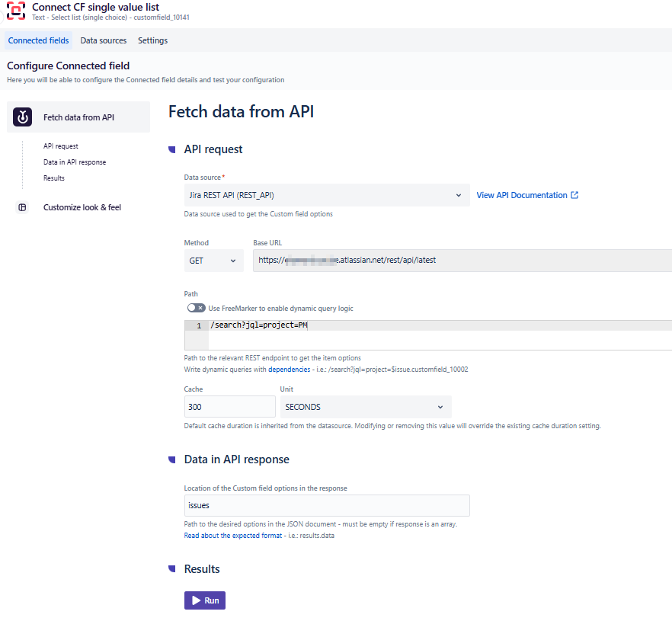Select API request in the sidebar navigation

[60, 146]
